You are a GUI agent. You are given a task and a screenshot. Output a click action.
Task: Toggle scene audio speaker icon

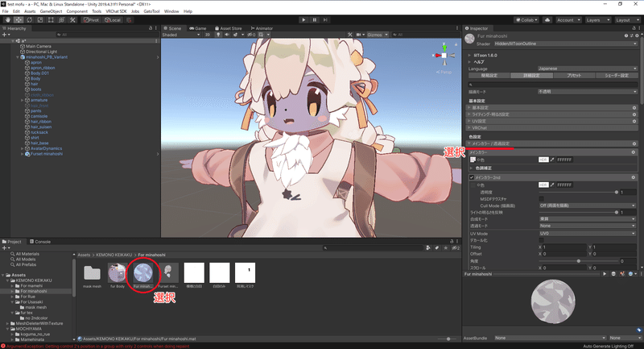click(x=227, y=35)
